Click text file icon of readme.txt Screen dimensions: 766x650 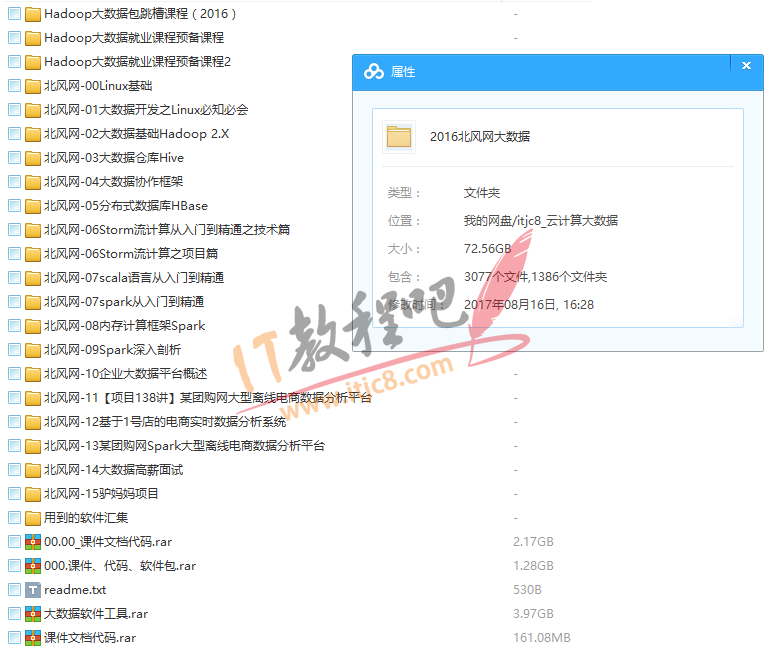pos(33,590)
